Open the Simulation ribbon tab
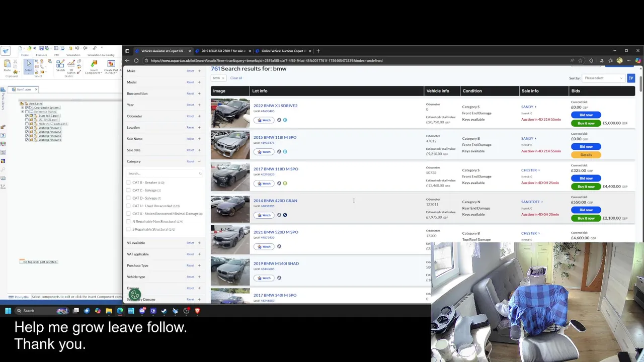644x362 pixels. (73, 55)
